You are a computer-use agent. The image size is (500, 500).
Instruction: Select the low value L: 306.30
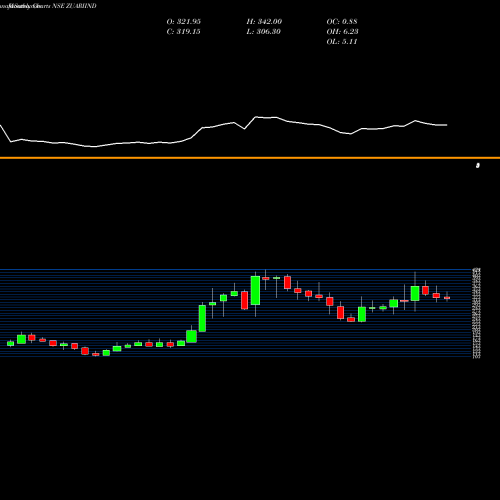(264, 32)
